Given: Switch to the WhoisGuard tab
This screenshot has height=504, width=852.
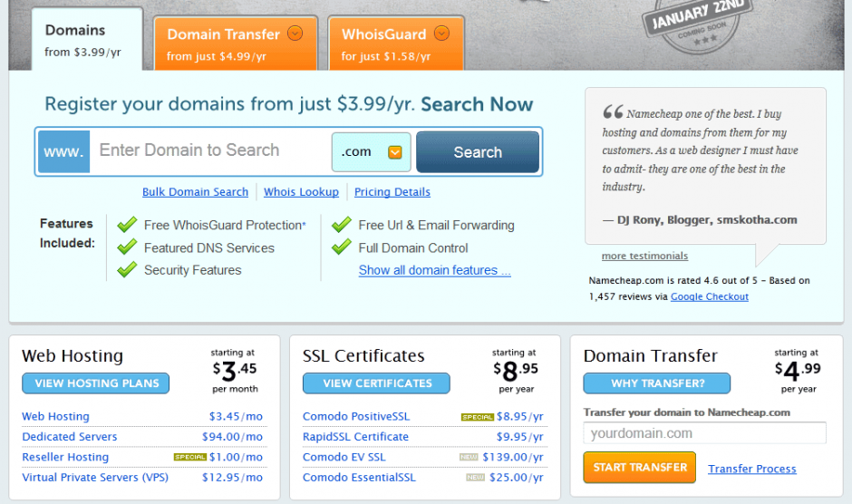Looking at the screenshot, I should (396, 44).
